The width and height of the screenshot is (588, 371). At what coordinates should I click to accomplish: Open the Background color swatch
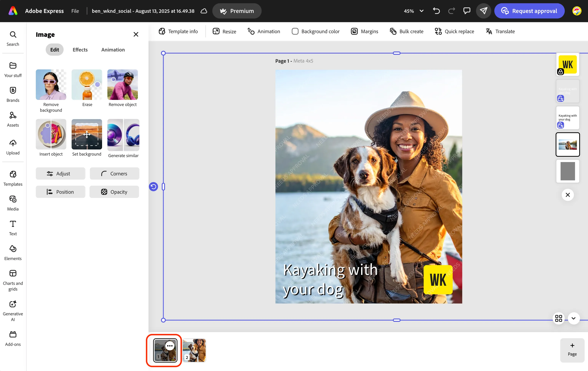click(x=315, y=31)
